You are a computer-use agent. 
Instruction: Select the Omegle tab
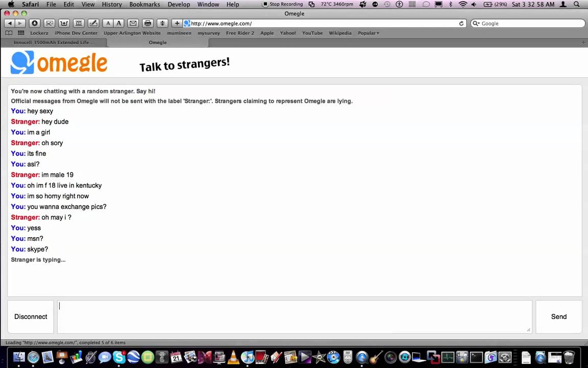(158, 42)
